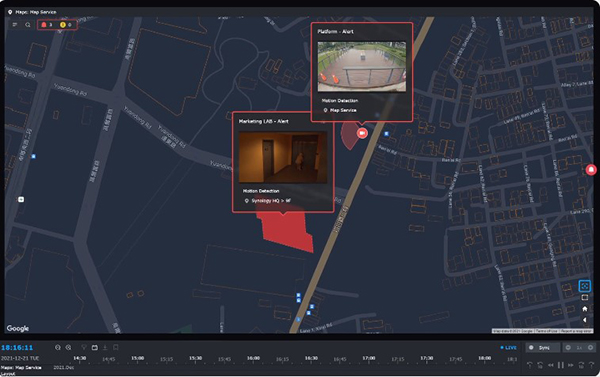The image size is (600, 377).
Task: Increase playback speed with plus
Action: click(x=590, y=348)
